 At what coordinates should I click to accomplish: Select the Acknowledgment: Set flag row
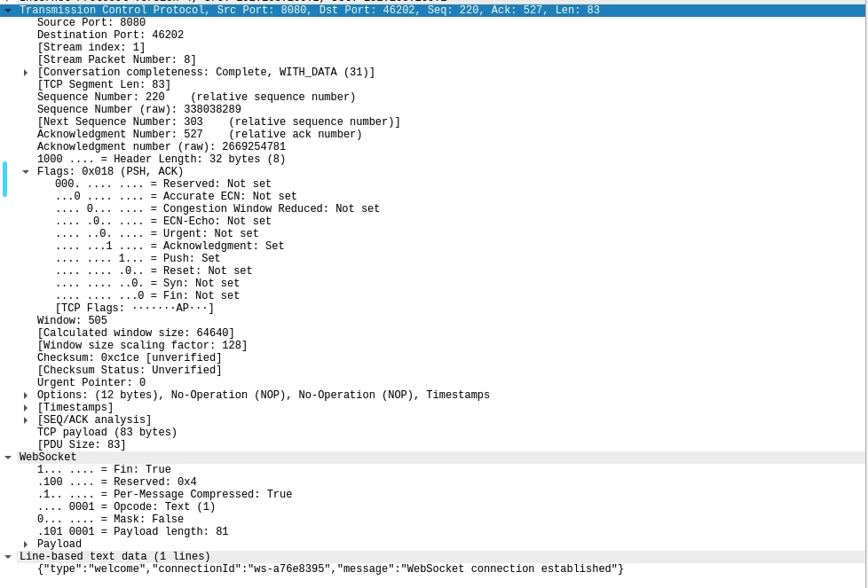coord(169,247)
